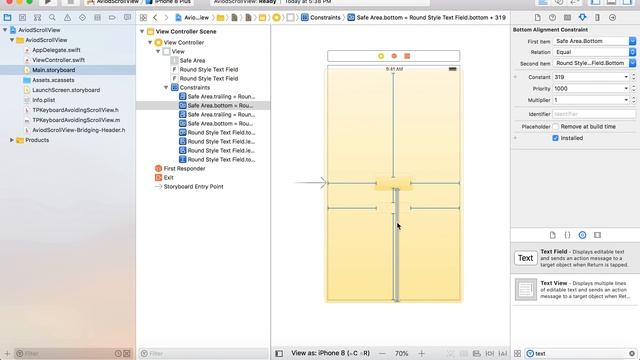Screen dimensions: 640x360
Task: Open TPKeyboardAvoidingScrollView.h file
Action: pyautogui.click(x=76, y=110)
